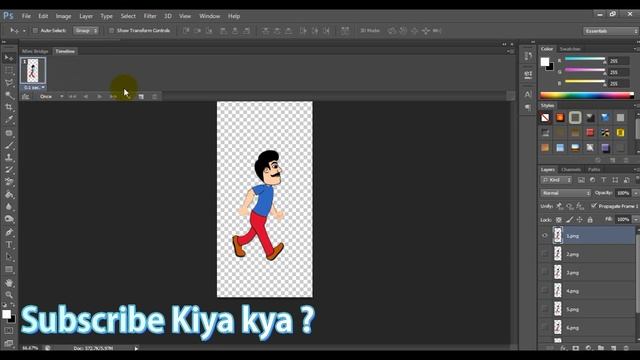Viewport: 640px width, 360px height.
Task: Select the Pen tool
Action: point(9,232)
